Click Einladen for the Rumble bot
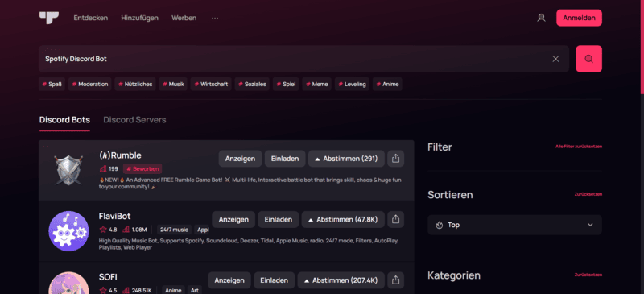This screenshot has height=294, width=644. pyautogui.click(x=285, y=159)
